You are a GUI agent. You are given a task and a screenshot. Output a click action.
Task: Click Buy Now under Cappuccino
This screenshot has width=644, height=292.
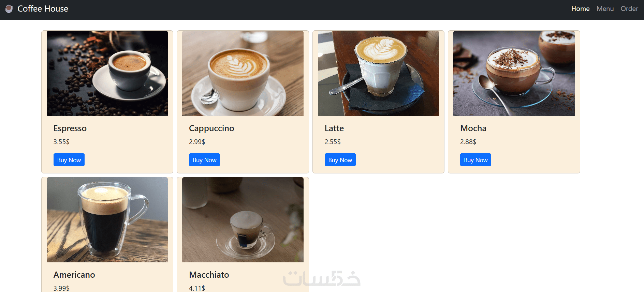point(204,160)
